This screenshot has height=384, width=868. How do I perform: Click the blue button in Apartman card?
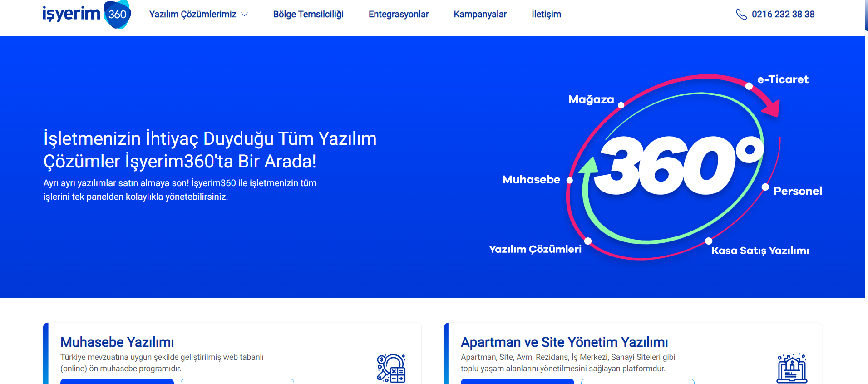(518, 381)
